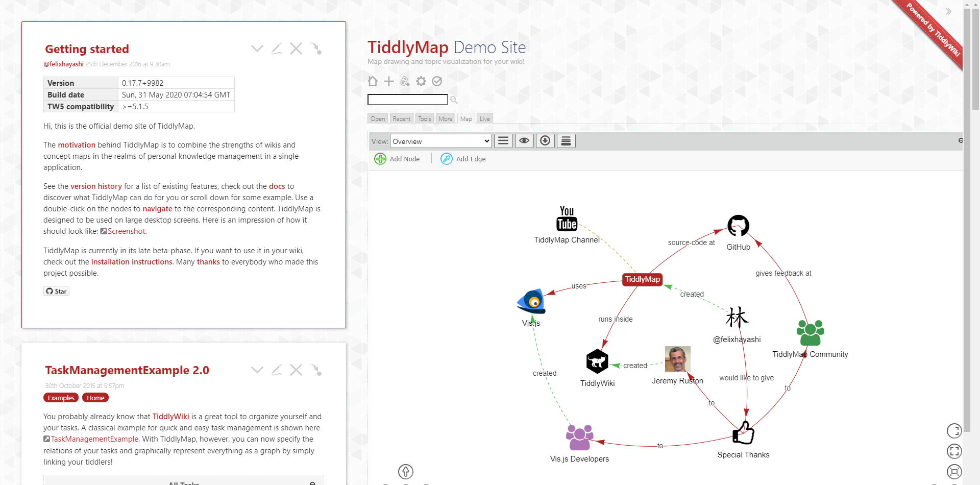Switch to the Recent tab
980x485 pixels.
402,118
